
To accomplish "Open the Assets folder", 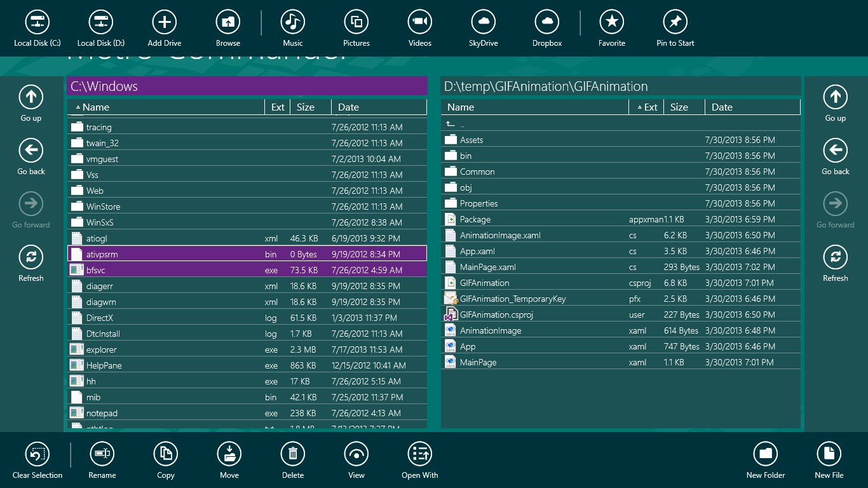I will (x=620, y=140).
